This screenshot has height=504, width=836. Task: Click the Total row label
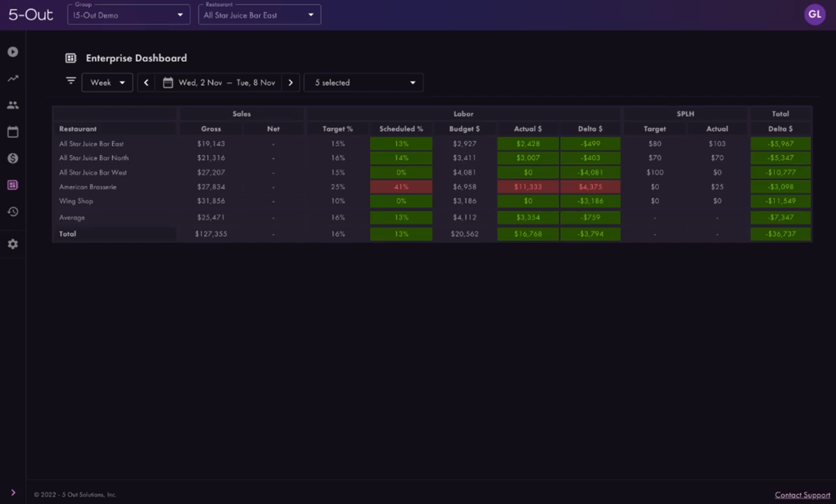pyautogui.click(x=68, y=234)
